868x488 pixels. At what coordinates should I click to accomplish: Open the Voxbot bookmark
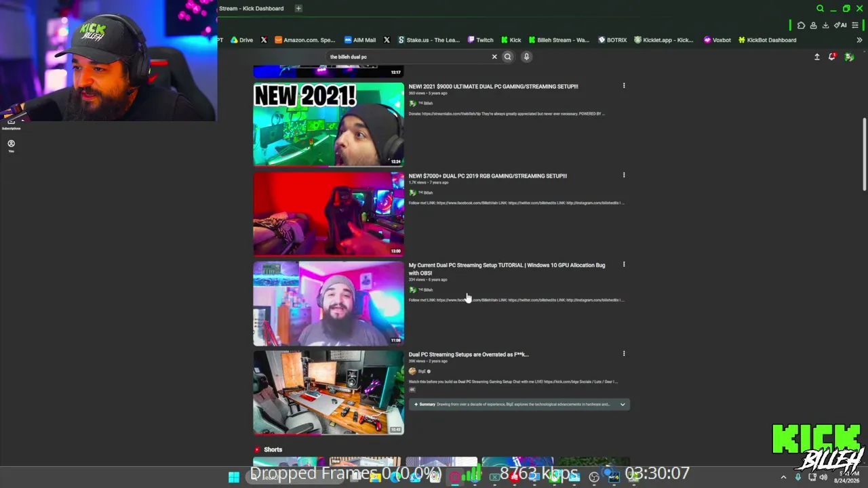(x=717, y=40)
